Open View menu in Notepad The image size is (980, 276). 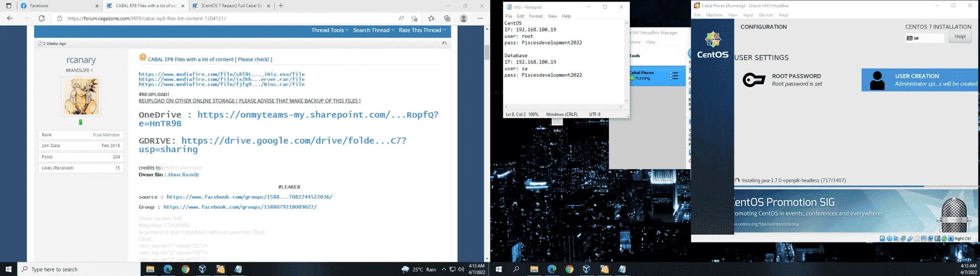point(552,16)
